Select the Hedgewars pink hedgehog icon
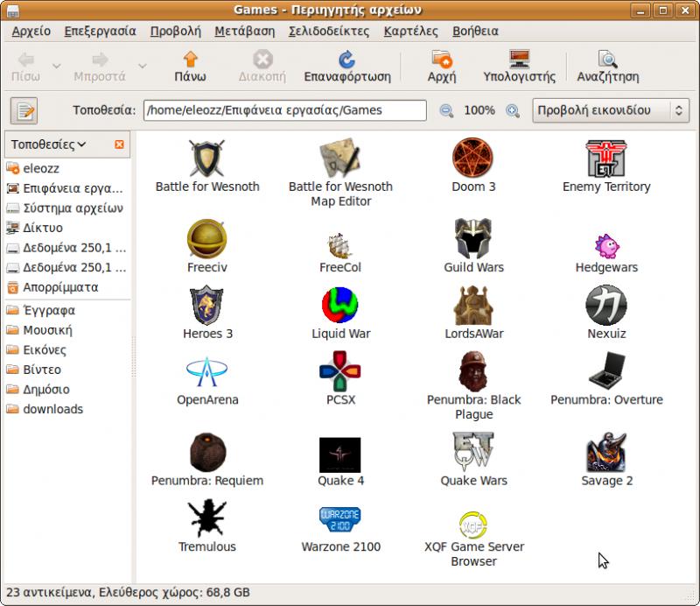The height and width of the screenshot is (606, 700). (606, 246)
